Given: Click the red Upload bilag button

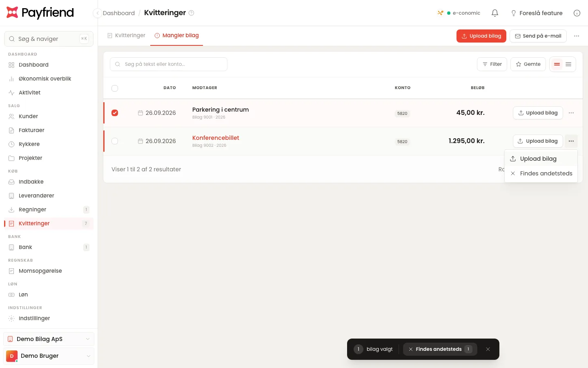Looking at the screenshot, I should (x=481, y=36).
